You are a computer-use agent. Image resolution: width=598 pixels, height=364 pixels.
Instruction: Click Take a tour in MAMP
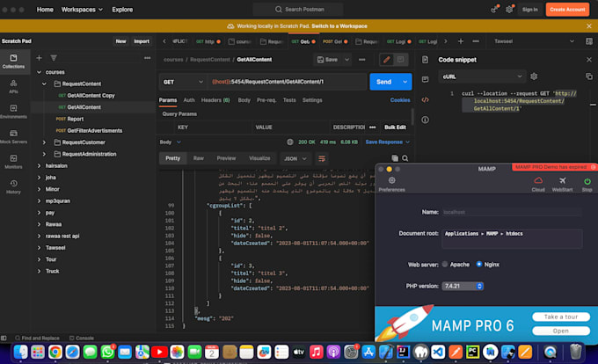click(561, 317)
